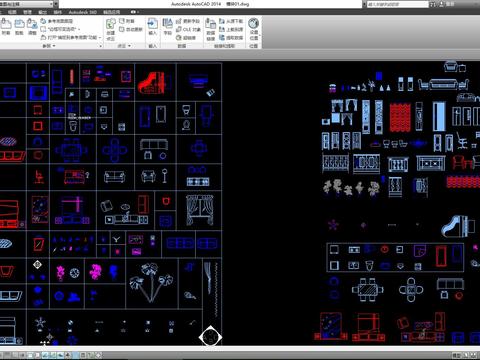Toggle the model space button in status bar
The image size is (480, 360).
[x=457, y=355]
